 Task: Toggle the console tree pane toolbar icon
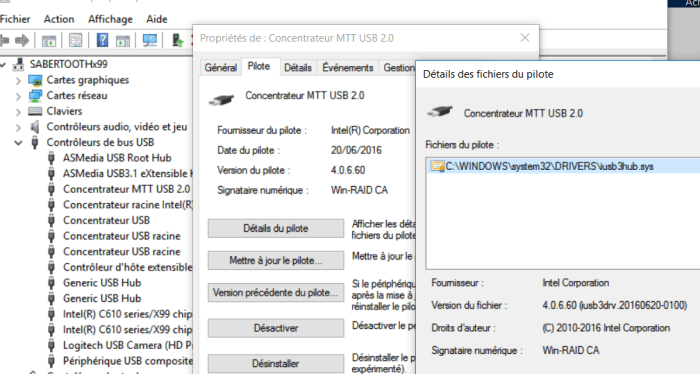pos(49,41)
